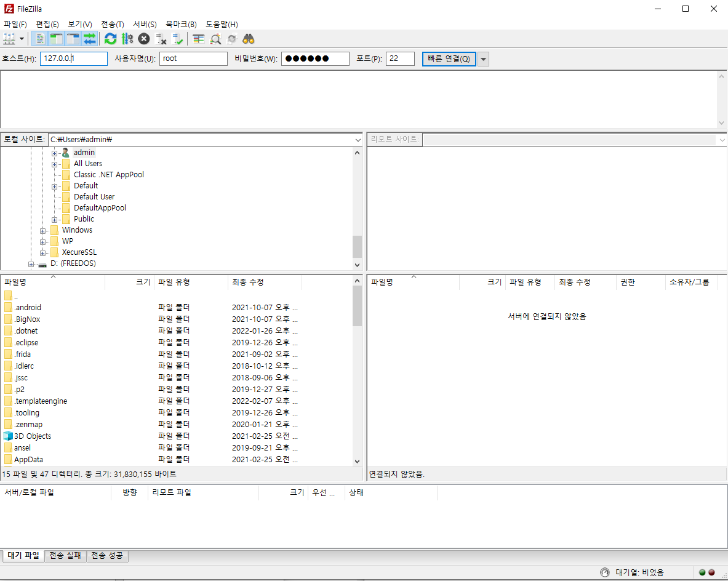Click the process queue icon
The height and width of the screenshot is (581, 728).
(127, 39)
